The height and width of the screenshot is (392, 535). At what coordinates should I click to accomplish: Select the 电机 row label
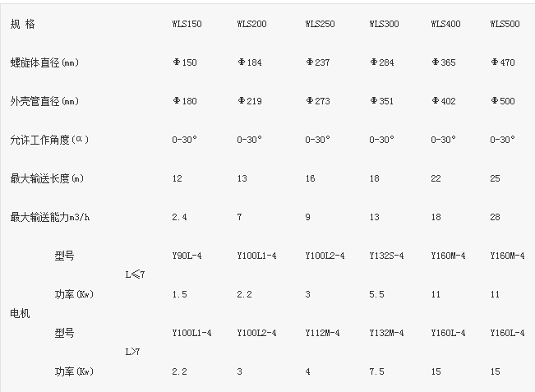(18, 314)
